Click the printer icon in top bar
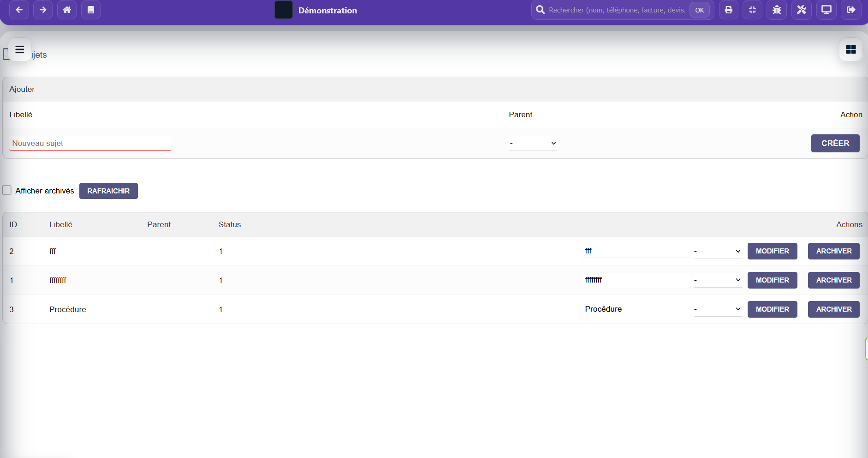Screen dimensions: 868x458 click(728, 10)
